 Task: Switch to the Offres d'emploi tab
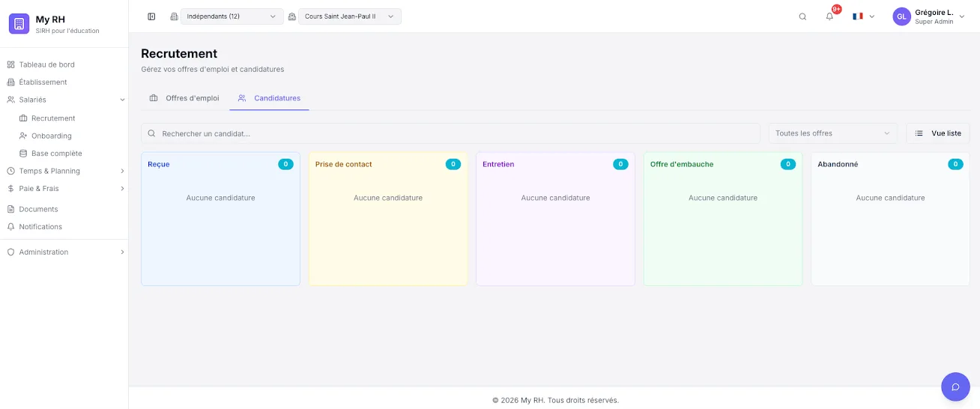click(184, 98)
